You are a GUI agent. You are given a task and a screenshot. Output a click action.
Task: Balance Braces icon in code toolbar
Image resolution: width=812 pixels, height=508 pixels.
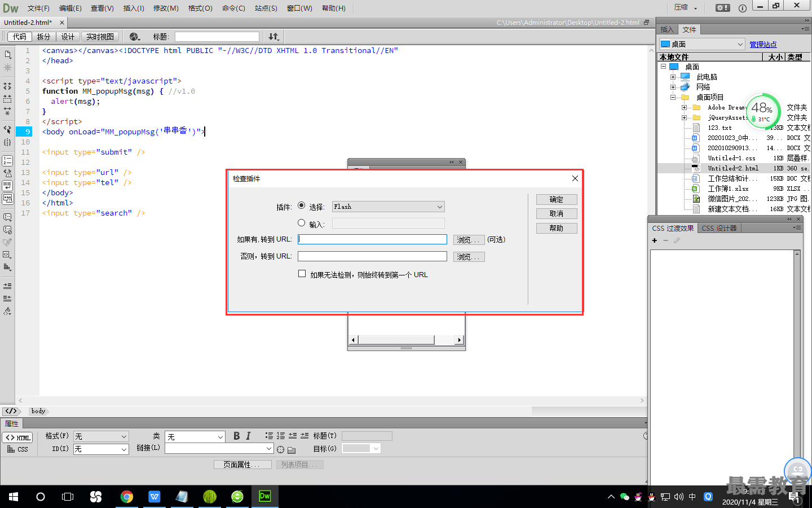(x=7, y=142)
